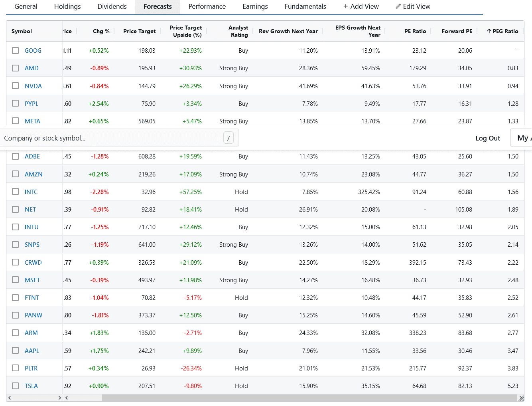Open the Fundamentals tab
The image size is (532, 406).
[x=305, y=7]
